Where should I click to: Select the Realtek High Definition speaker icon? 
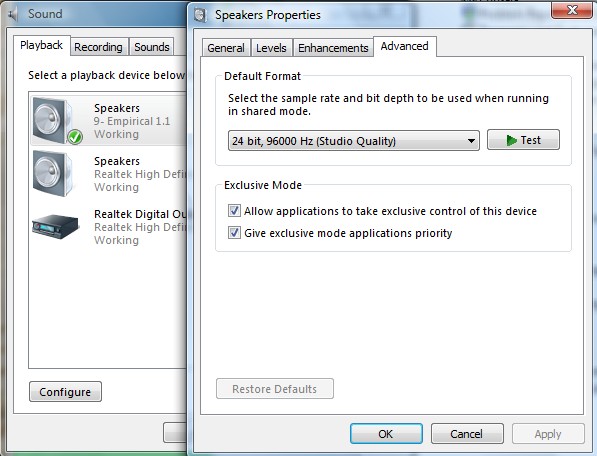tap(53, 173)
